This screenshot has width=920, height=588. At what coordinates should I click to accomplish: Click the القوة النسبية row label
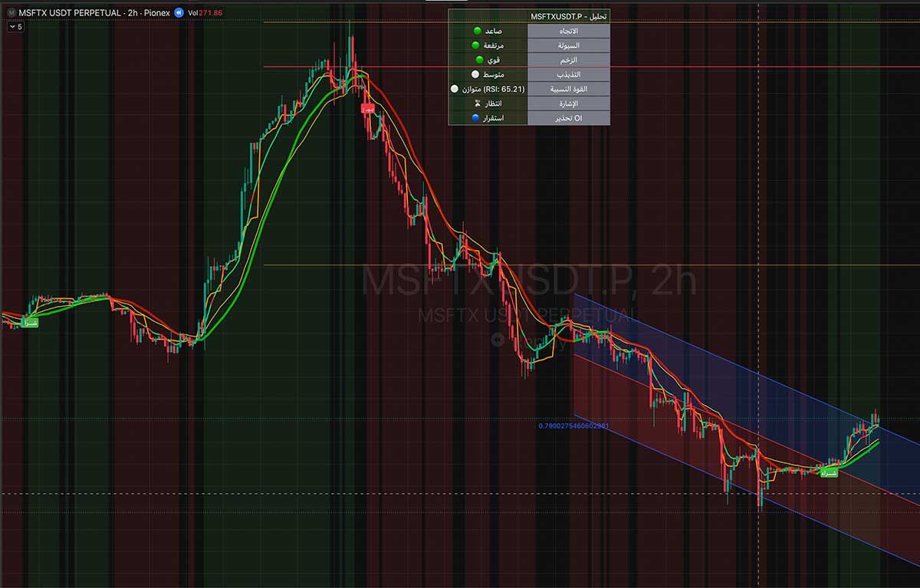coord(569,89)
